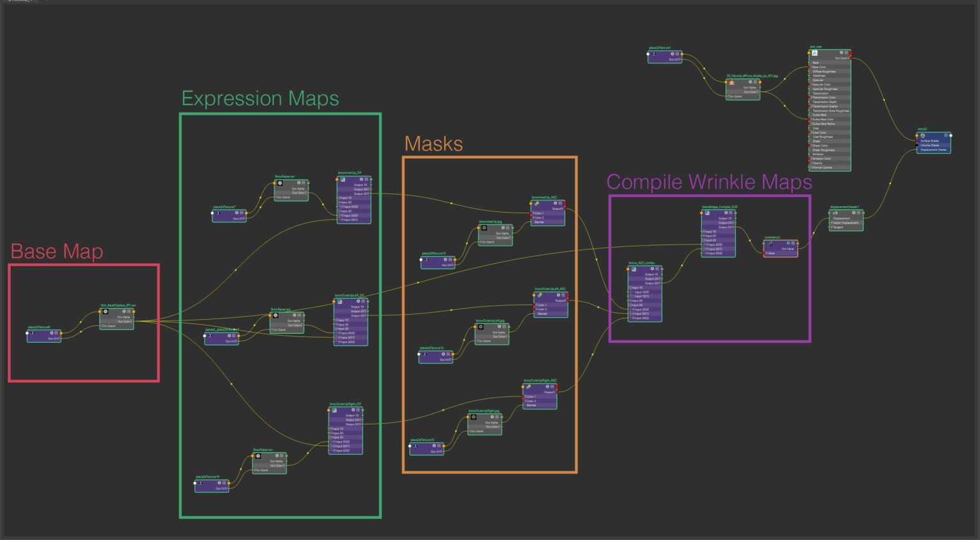Click the skinSG shading group icon
Viewport: 980px width, 540px height.
pyautogui.click(x=923, y=135)
